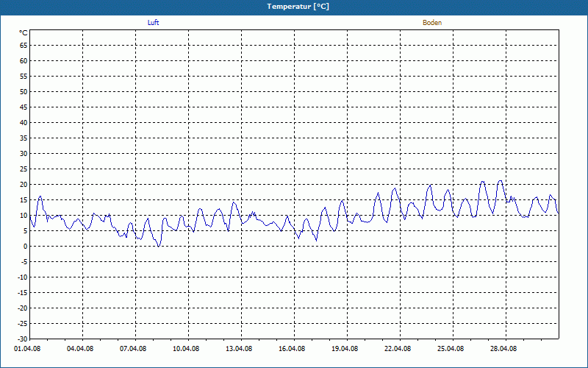Click the 16.04.08 x-axis label
This screenshot has height=368, width=588.
pyautogui.click(x=294, y=349)
